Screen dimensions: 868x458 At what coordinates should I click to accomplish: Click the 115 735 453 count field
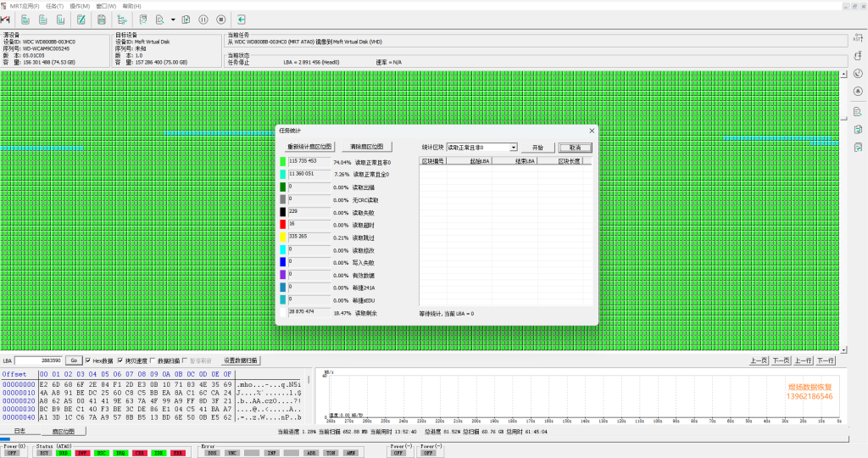point(309,162)
